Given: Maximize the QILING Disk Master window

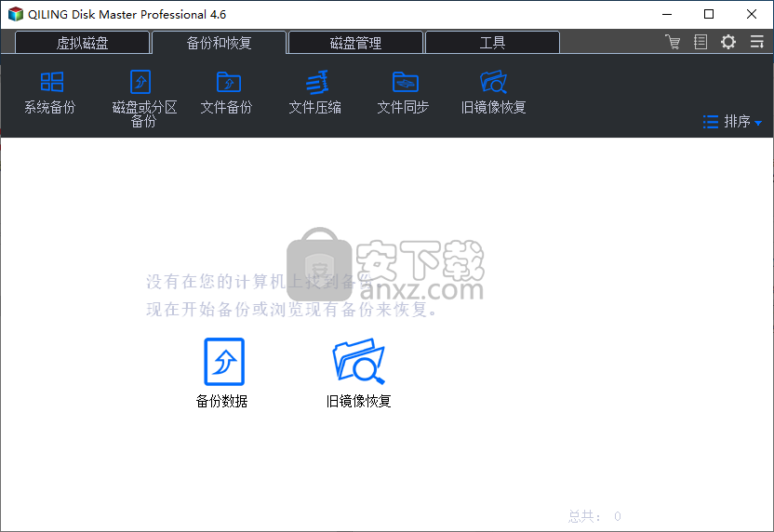Looking at the screenshot, I should (x=709, y=14).
